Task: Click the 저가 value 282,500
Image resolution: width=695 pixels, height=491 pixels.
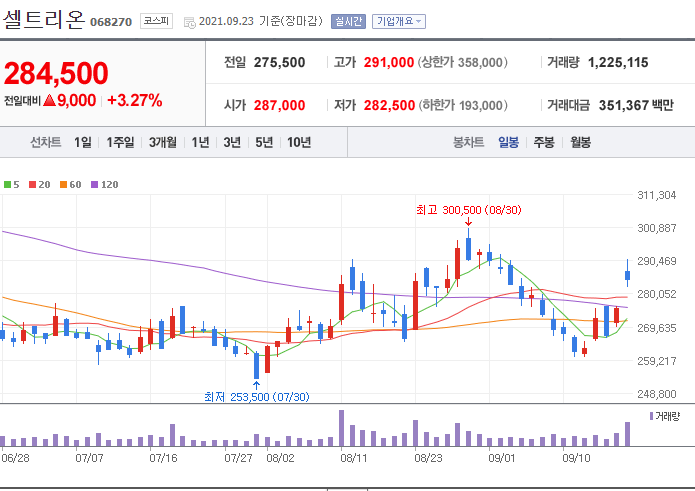Action: [389, 105]
